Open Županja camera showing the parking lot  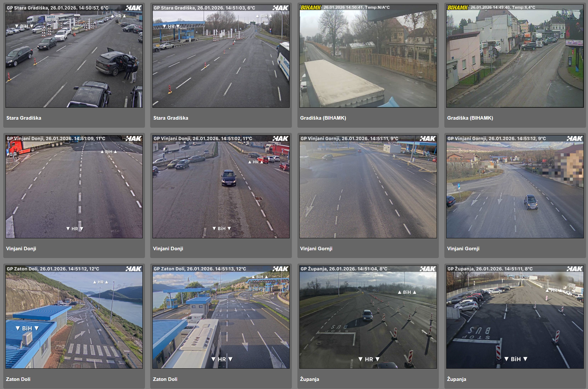click(515, 318)
